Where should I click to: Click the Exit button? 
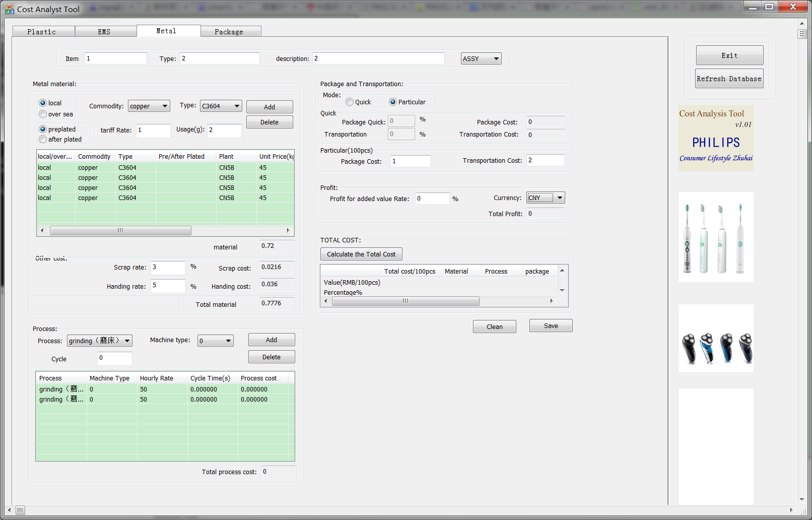[x=729, y=55]
